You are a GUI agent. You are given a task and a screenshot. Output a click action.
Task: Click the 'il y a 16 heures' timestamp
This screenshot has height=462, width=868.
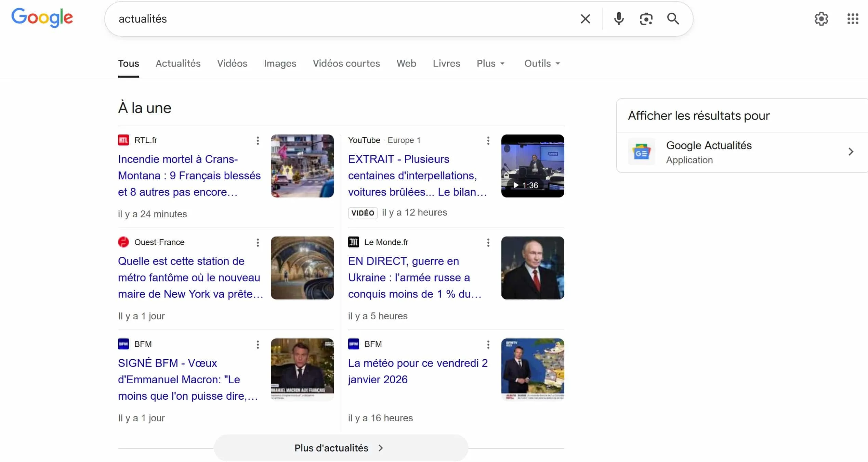[x=381, y=418]
